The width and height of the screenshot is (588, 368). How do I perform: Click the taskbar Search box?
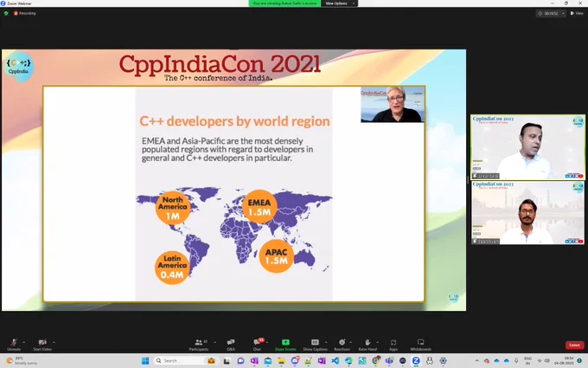(x=185, y=361)
